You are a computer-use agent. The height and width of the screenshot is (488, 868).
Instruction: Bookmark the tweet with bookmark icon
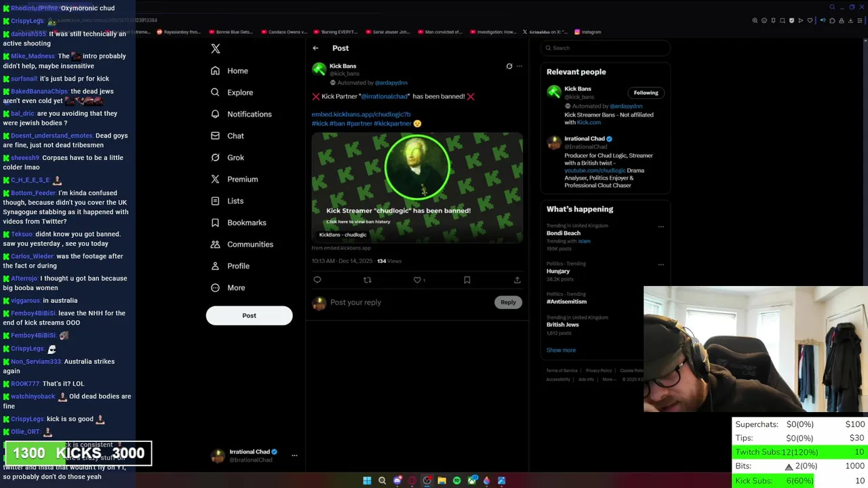point(467,280)
